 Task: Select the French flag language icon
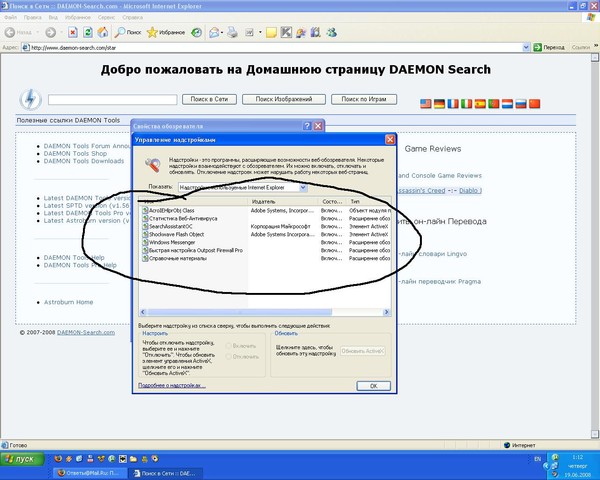pos(453,103)
